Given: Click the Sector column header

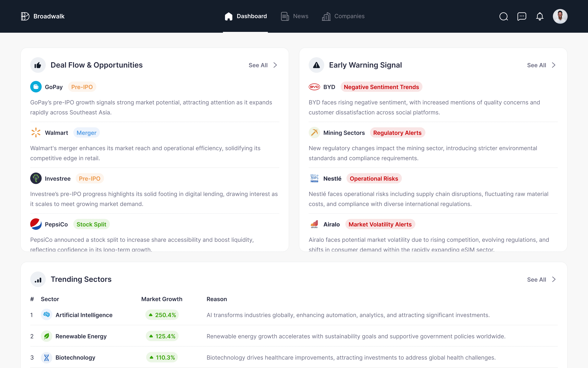Looking at the screenshot, I should [50, 299].
